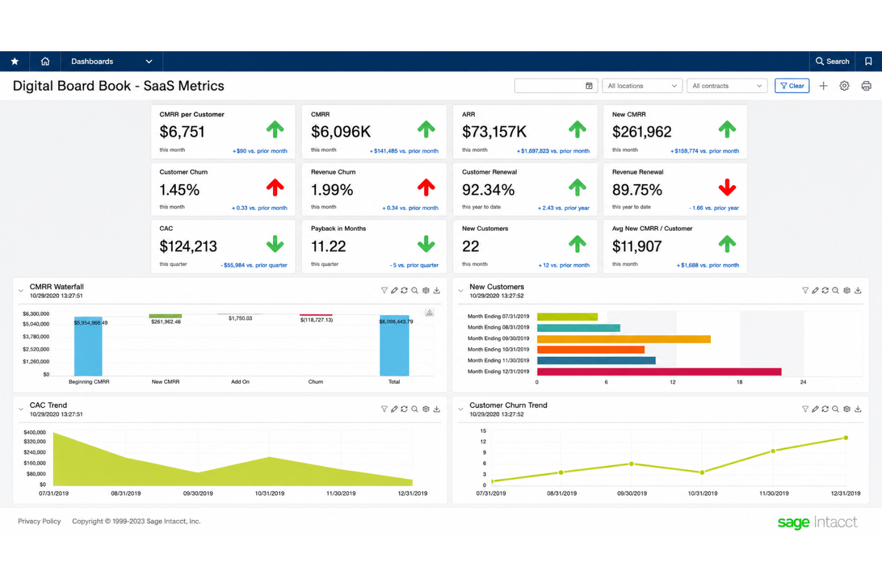Image resolution: width=882 pixels, height=588 pixels.
Task: Filter the Customer Churn Trend component
Action: coord(805,409)
